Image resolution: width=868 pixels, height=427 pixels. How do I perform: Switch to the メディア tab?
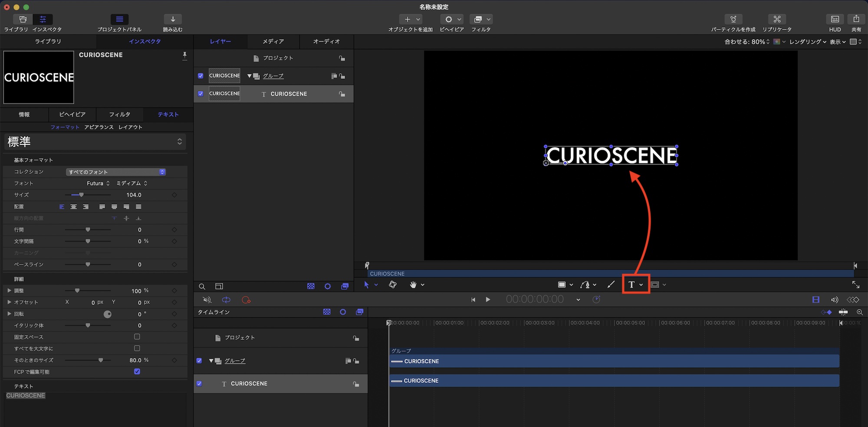[x=273, y=42]
